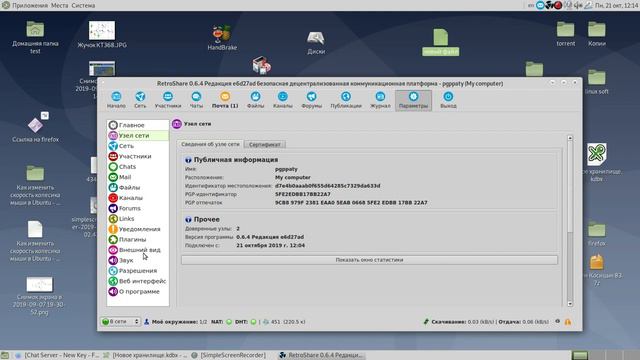
Task: Open the Начало toolbar page
Action: click(116, 100)
